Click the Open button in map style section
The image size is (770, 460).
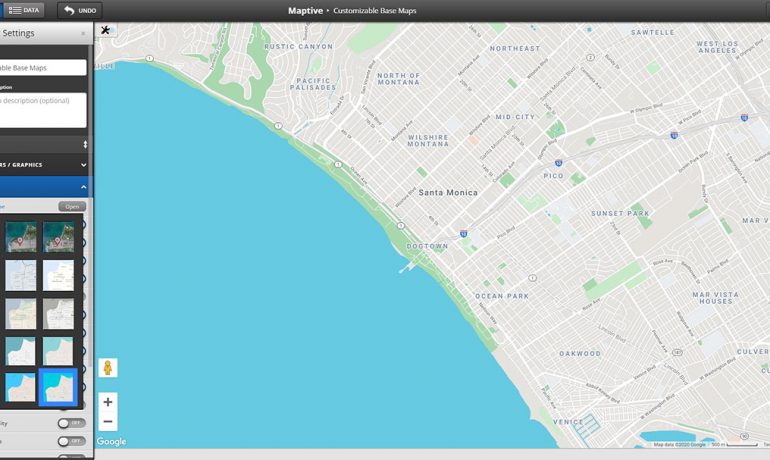(x=72, y=206)
